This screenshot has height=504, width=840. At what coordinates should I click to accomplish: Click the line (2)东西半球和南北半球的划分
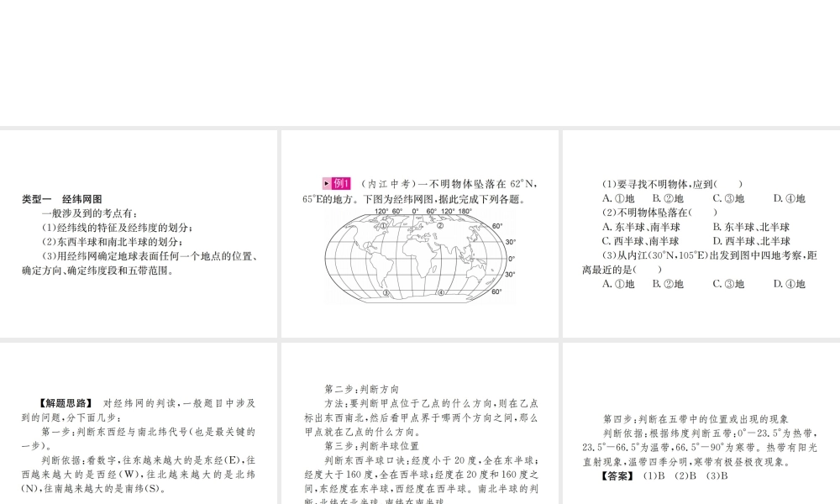pos(112,242)
